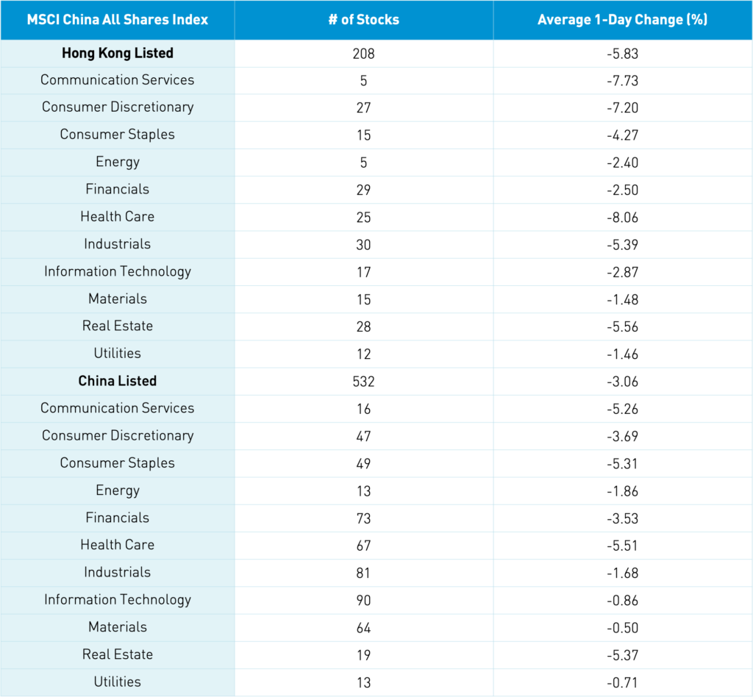
Task: Click the cell showing -0.50
Action: tap(622, 628)
